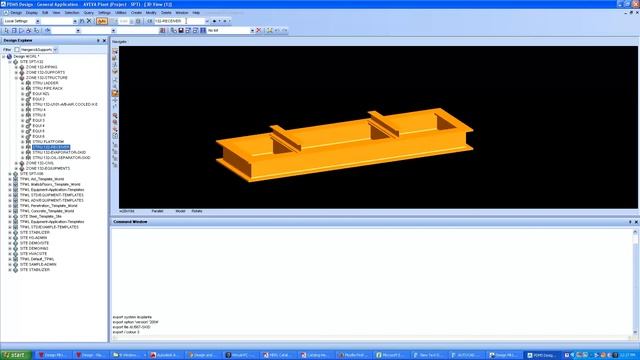Image resolution: width=640 pixels, height=360 pixels.
Task: Click the top icon of the 3D view side toolbar
Action: pos(115,51)
